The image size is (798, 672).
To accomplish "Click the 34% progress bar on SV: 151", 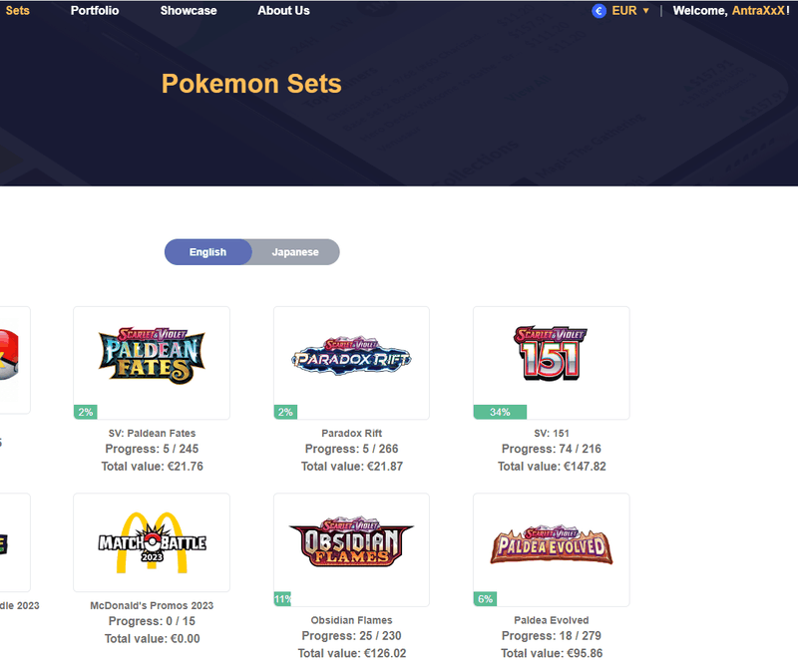I will (x=500, y=412).
